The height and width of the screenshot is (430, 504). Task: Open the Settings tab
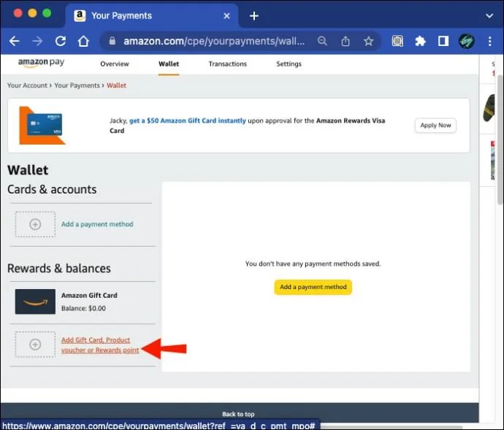click(x=289, y=64)
